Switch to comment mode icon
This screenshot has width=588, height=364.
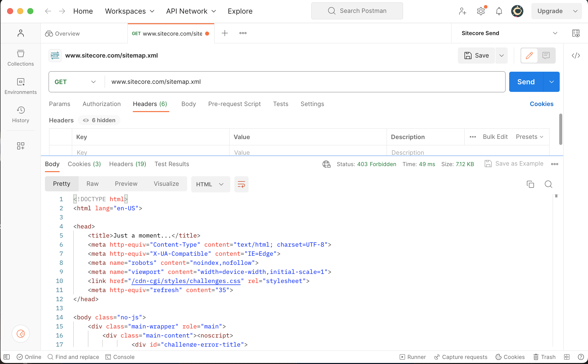pyautogui.click(x=546, y=56)
